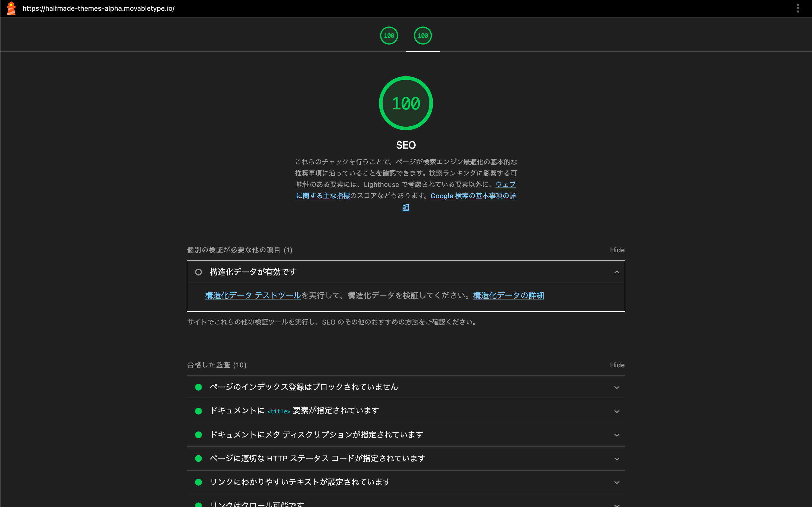Click green pass dot for インデックス登録 audit

198,387
